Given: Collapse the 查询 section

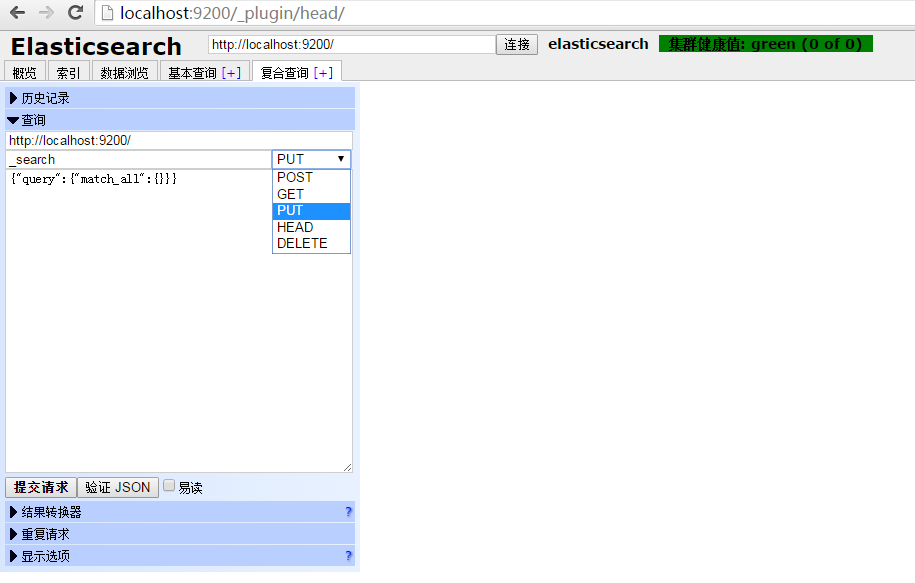Looking at the screenshot, I should click(180, 120).
